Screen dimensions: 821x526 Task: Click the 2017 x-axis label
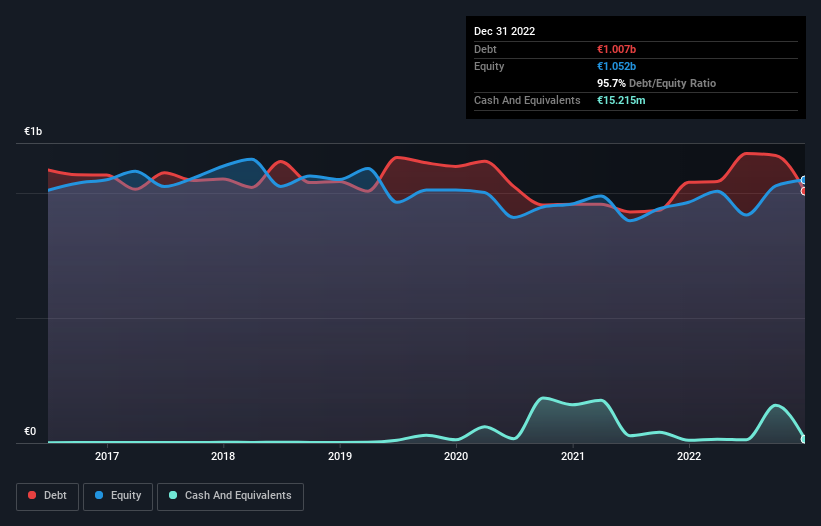[x=107, y=456]
